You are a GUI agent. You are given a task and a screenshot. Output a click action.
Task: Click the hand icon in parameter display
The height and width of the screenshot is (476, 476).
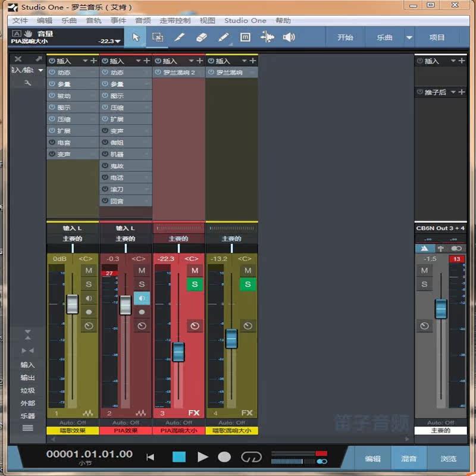[x=28, y=33]
